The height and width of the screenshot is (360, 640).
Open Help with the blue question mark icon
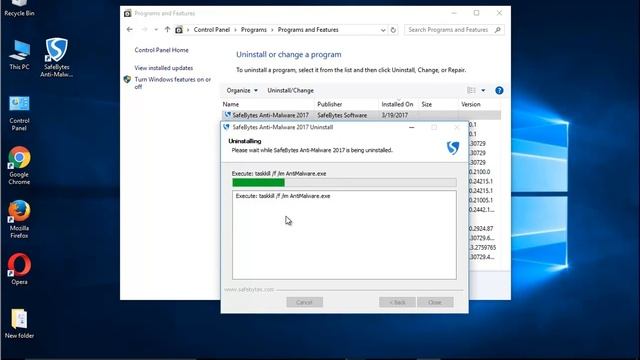(x=499, y=91)
